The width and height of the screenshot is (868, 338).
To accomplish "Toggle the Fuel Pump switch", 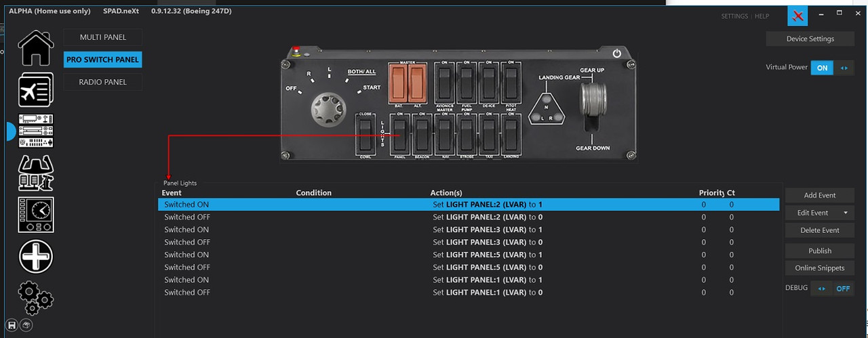I will pos(466,82).
